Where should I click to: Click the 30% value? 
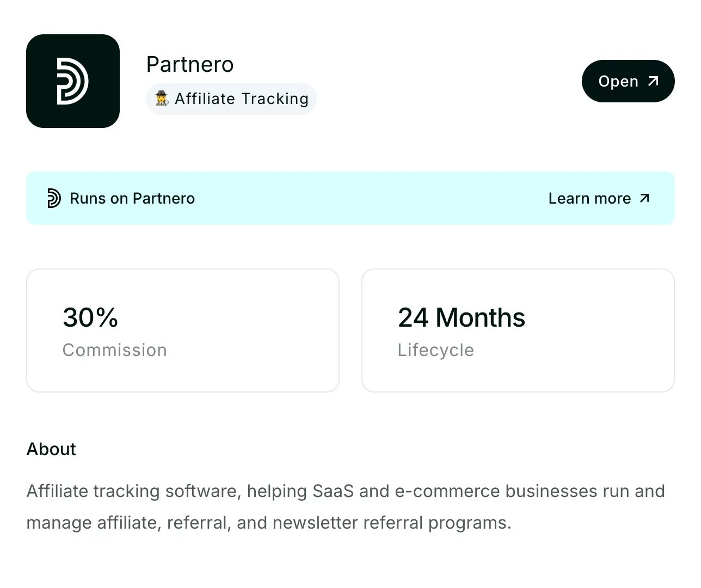point(90,317)
